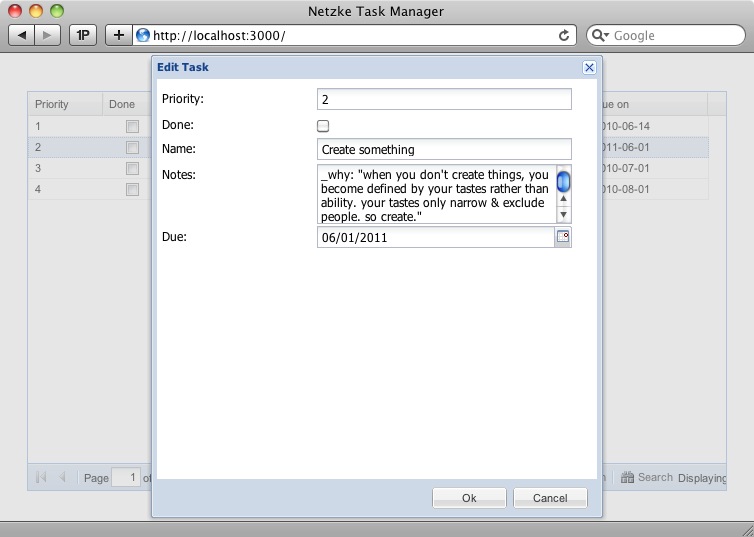
Task: Click the 1P toolbar button
Action: (83, 35)
